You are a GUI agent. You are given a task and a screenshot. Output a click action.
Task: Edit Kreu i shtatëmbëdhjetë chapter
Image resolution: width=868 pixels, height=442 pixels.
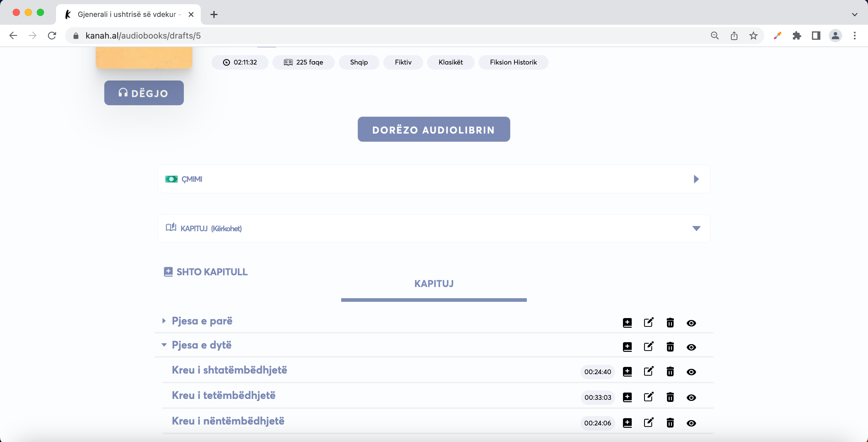click(649, 371)
